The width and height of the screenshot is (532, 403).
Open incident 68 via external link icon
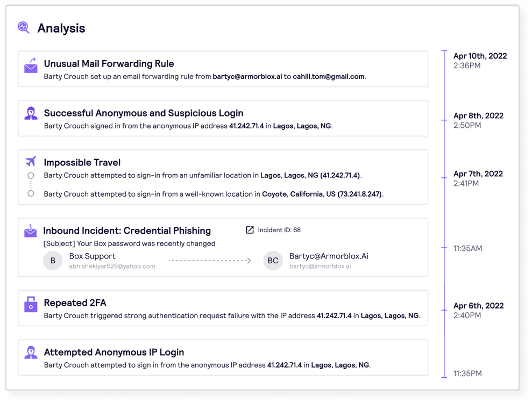tap(250, 230)
